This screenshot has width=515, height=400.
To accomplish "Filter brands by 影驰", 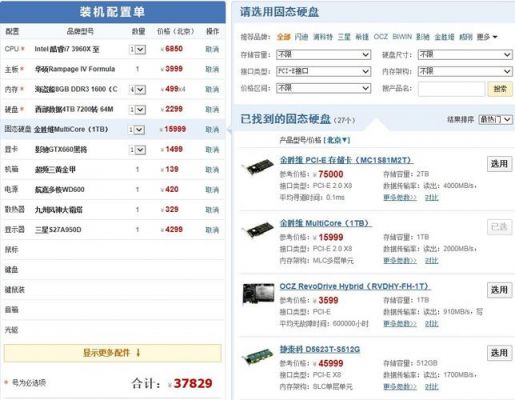I will [423, 37].
